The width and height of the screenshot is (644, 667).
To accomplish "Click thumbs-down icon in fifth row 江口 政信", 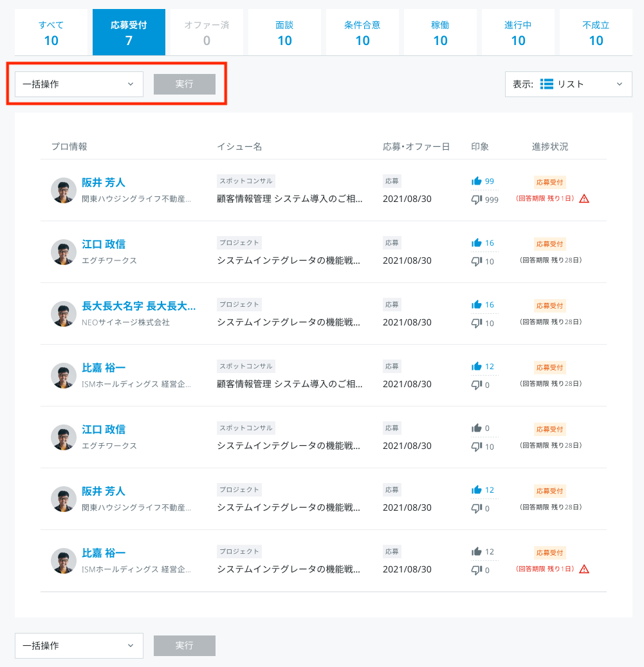I will pyautogui.click(x=477, y=446).
